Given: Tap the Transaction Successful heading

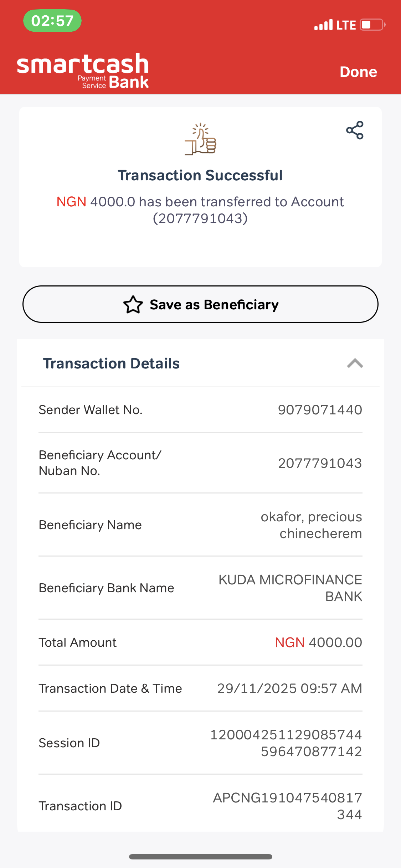Looking at the screenshot, I should pyautogui.click(x=200, y=175).
